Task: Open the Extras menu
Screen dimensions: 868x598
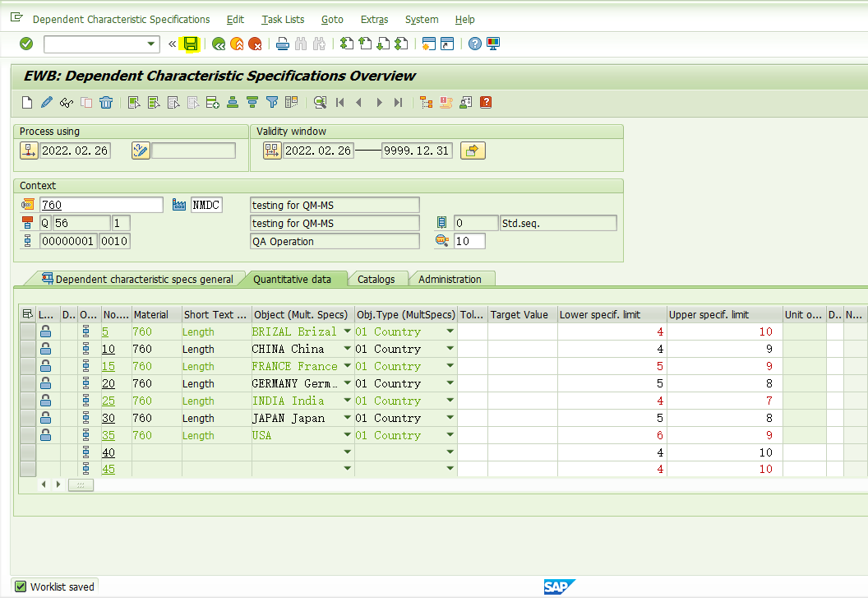Action: [x=374, y=20]
